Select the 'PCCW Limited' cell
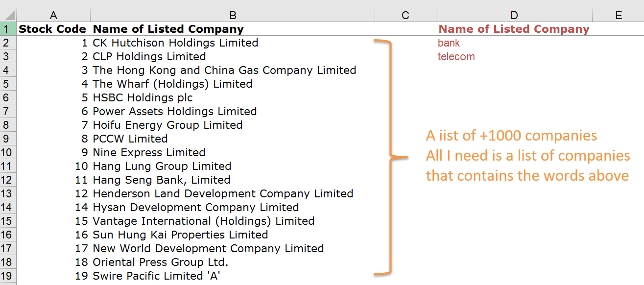644x285 pixels. click(x=130, y=139)
